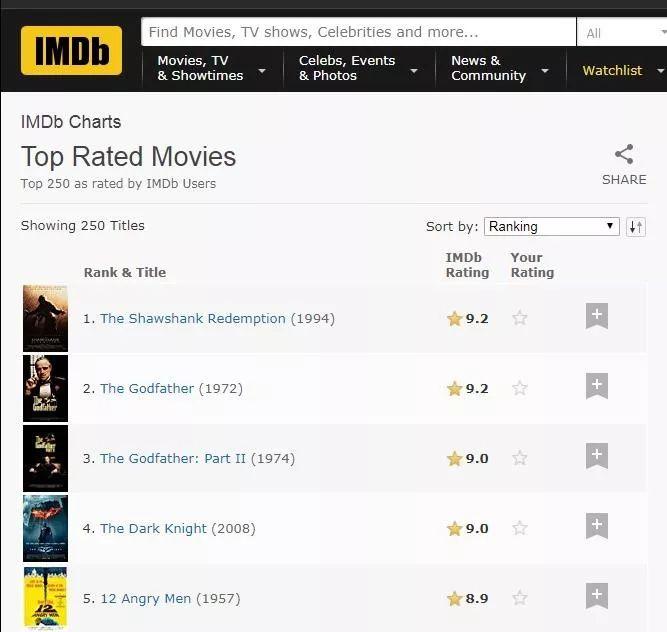The height and width of the screenshot is (632, 667).
Task: Open the Sort by Ranking dropdown
Action: pyautogui.click(x=552, y=227)
